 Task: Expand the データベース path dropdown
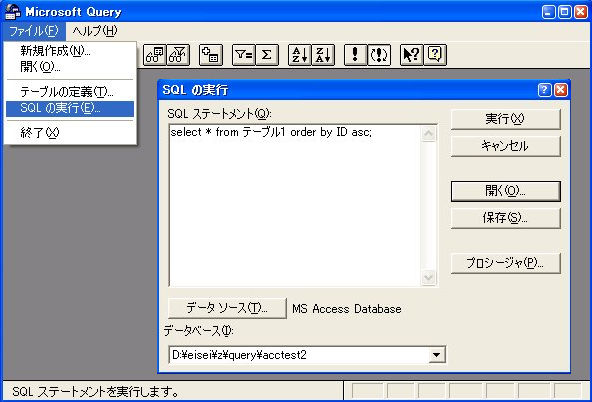436,355
